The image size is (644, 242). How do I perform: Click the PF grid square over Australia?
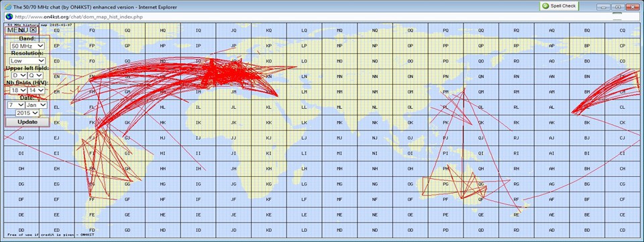click(x=445, y=199)
